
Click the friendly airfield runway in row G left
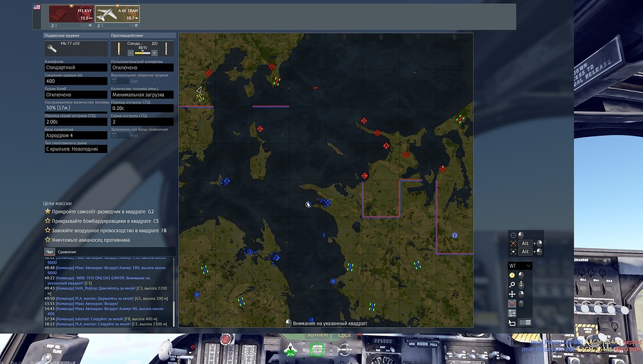pos(204,269)
